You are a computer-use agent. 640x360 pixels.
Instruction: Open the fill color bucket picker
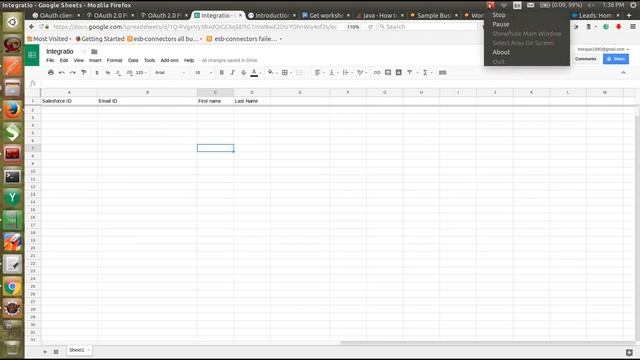point(271,72)
